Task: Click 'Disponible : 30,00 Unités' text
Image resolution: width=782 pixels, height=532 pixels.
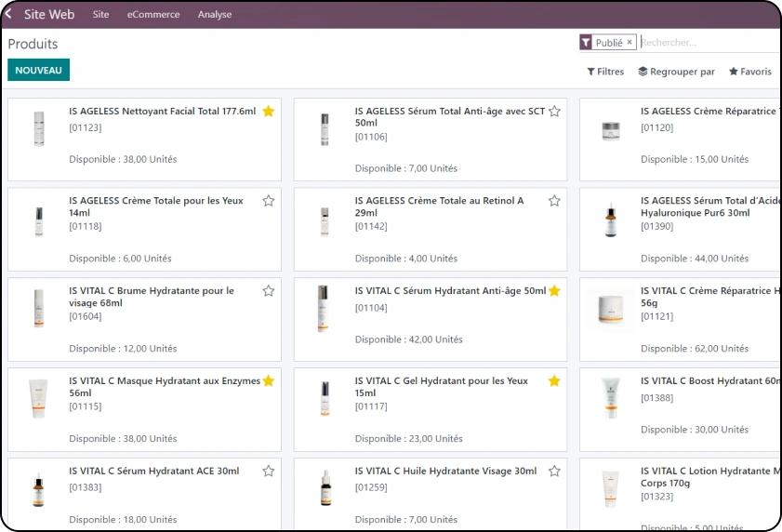Action: coord(695,430)
